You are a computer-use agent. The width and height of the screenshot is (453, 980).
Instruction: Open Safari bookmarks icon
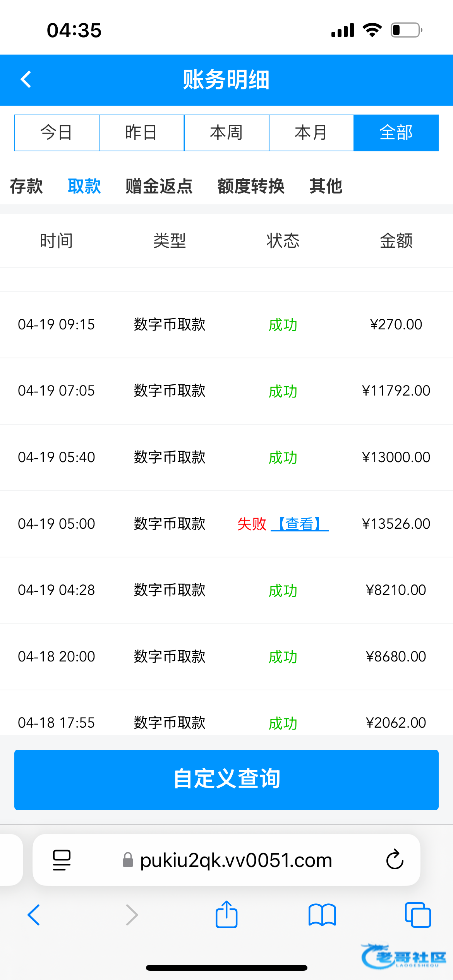point(322,915)
